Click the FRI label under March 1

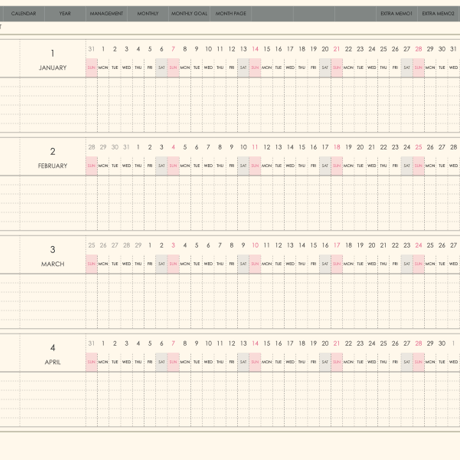coord(150,264)
